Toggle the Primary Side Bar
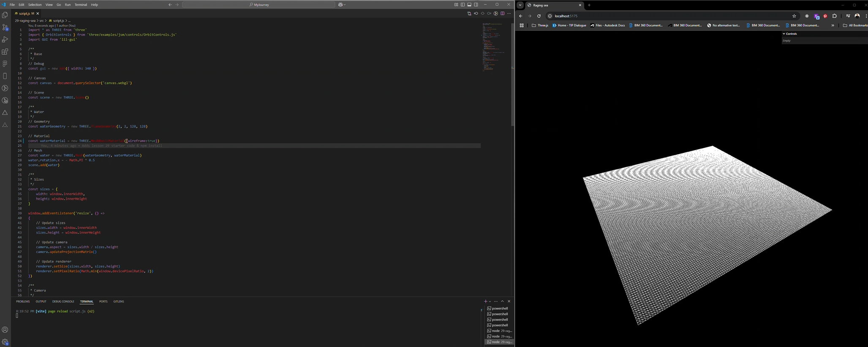The height and width of the screenshot is (347, 868). [463, 5]
